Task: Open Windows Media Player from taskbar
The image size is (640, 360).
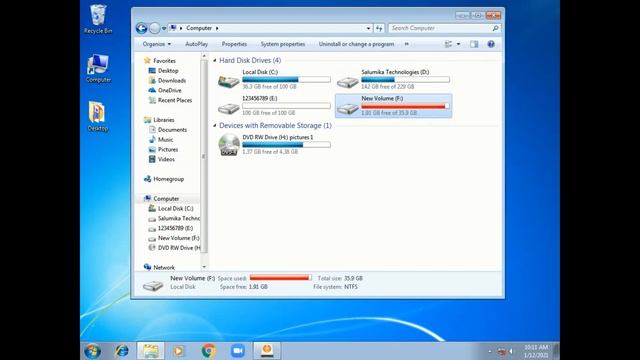Action: coord(179,351)
